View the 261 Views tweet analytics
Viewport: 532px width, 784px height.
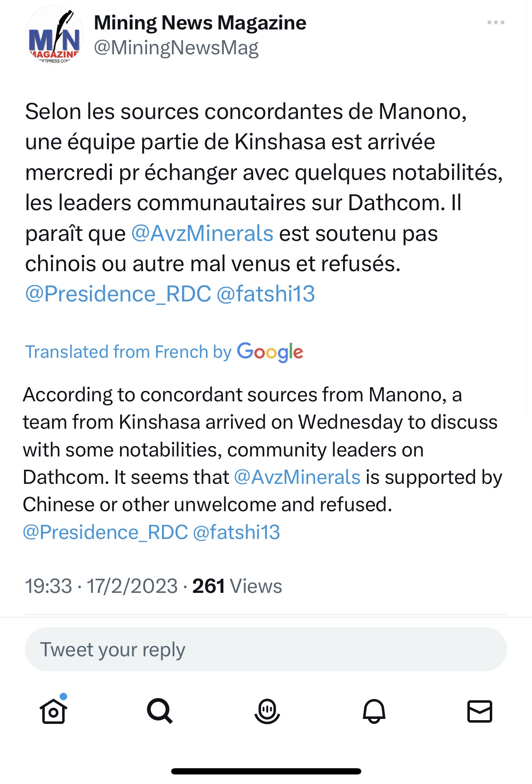point(237,586)
